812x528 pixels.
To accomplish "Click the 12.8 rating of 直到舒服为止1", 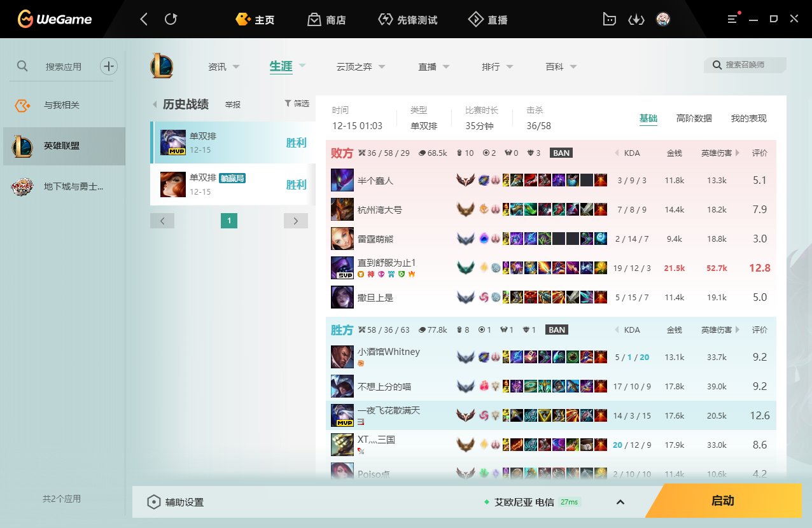I will click(760, 268).
